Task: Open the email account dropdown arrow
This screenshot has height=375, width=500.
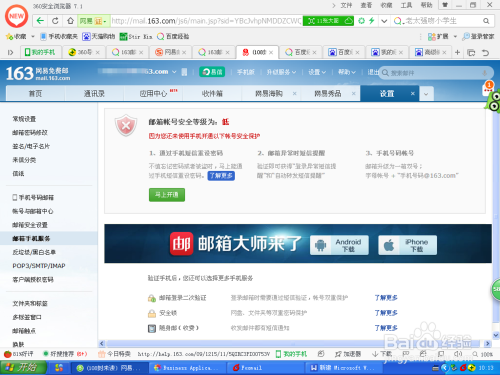Action: (x=174, y=72)
